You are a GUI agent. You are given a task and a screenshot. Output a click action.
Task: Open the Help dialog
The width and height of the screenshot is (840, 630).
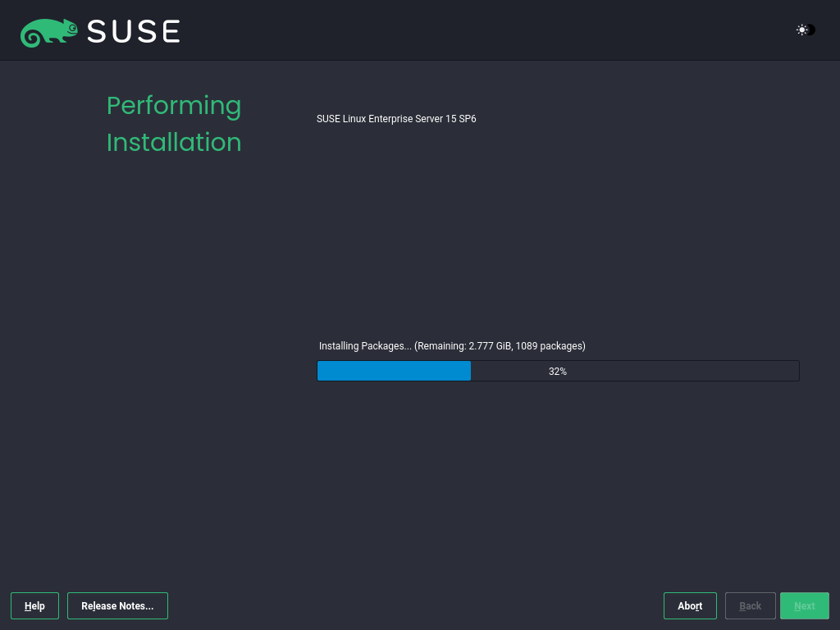[x=34, y=605]
